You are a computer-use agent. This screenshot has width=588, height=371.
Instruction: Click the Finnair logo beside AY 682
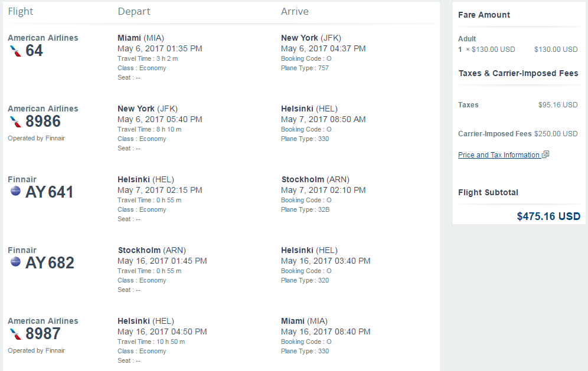pyautogui.click(x=15, y=261)
